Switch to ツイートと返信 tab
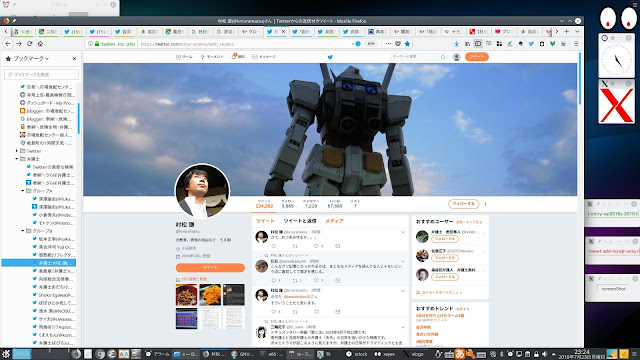640x360 pixels. coord(300,221)
